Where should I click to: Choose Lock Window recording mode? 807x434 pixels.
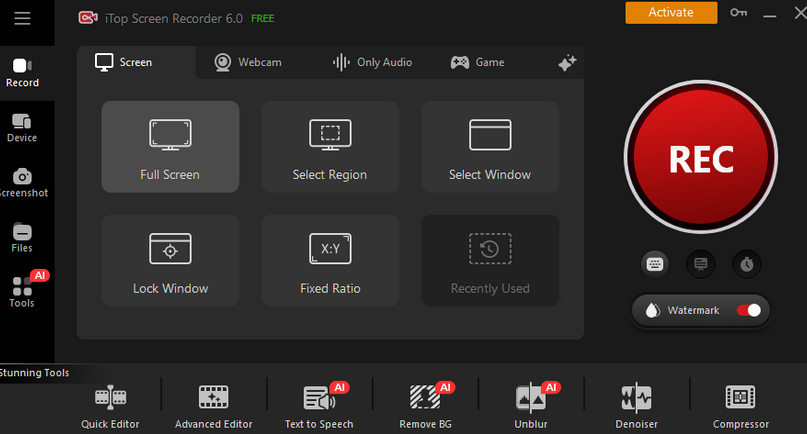[170, 261]
